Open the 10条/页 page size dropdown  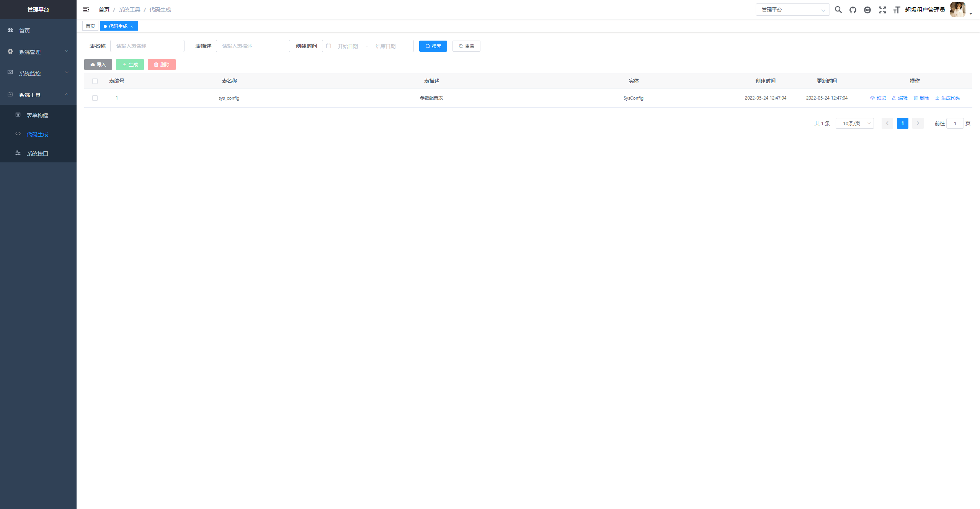854,123
